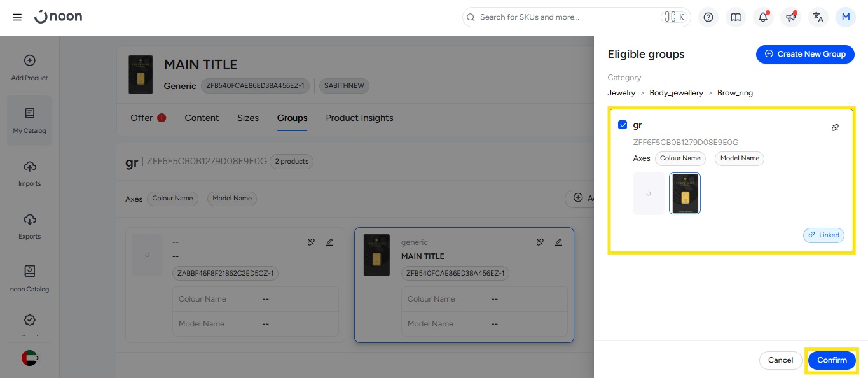868x378 pixels.
Task: Click unlink icon on MAIN TITLE card
Action: [540, 242]
